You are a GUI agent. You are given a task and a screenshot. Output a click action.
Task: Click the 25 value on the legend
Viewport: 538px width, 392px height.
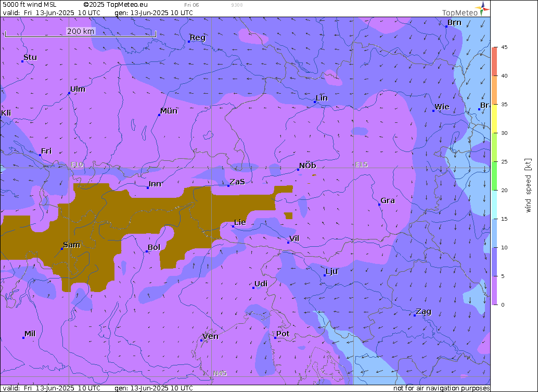click(504, 162)
